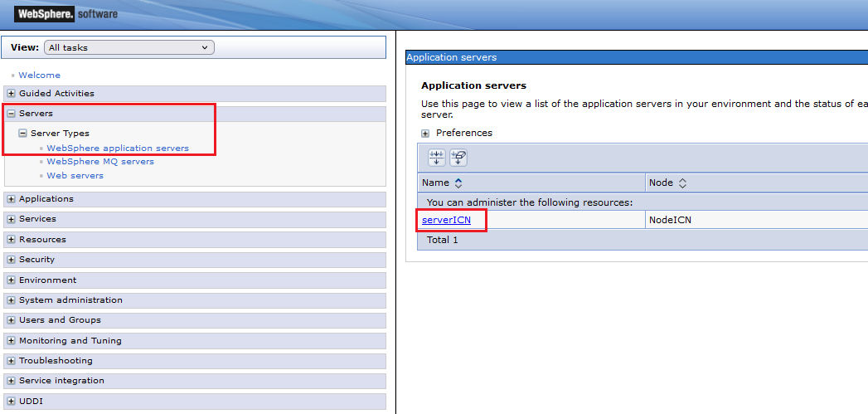Viewport: 868px width, 414px height.
Task: Open the serverICN server link
Action: coord(446,220)
